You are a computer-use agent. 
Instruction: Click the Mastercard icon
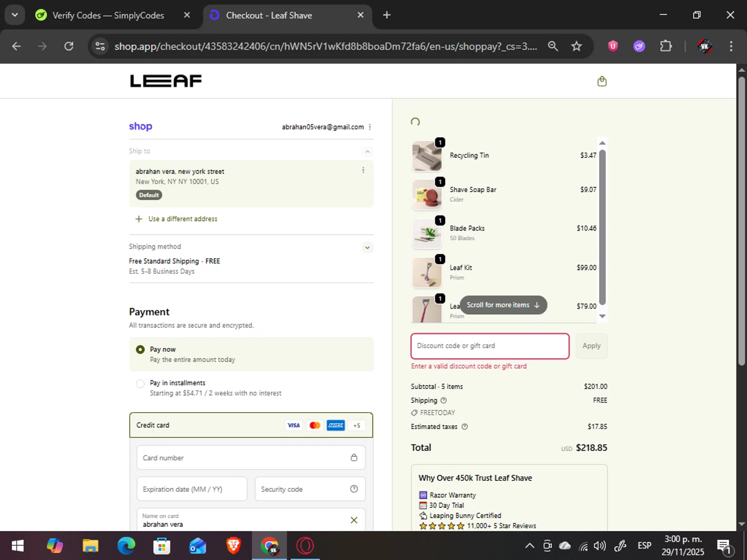[315, 425]
